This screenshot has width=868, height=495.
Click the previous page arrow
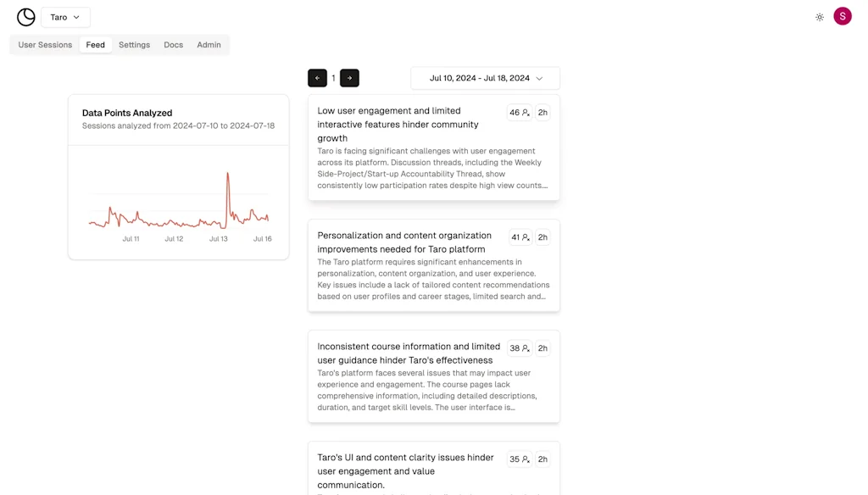point(317,77)
